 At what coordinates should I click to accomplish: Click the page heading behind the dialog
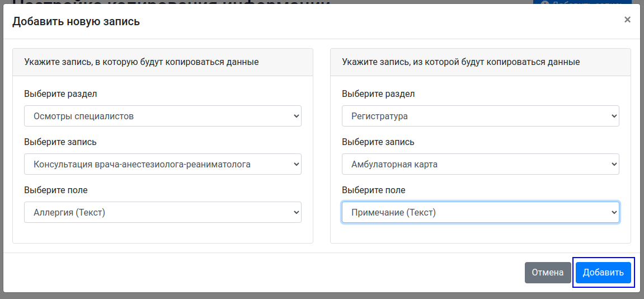coord(168,3)
